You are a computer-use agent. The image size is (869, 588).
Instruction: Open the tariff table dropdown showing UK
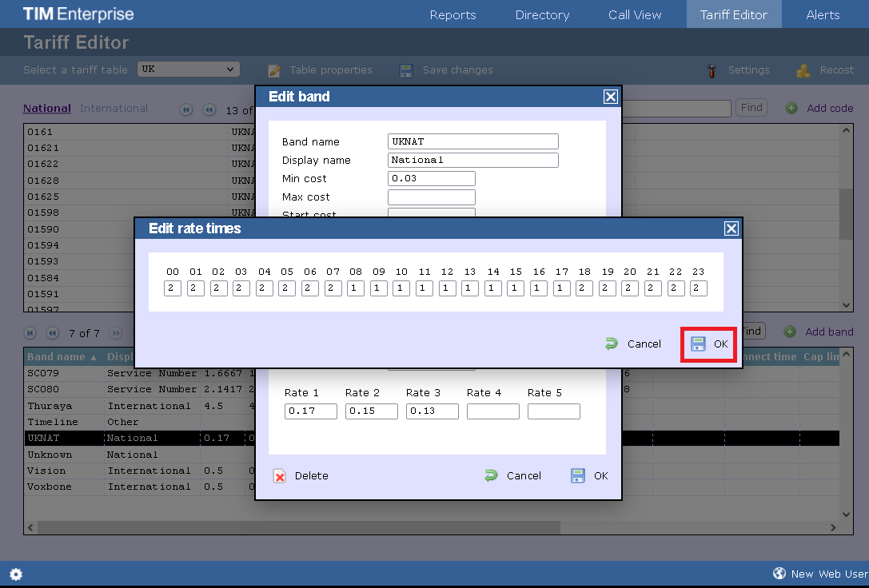click(x=189, y=70)
